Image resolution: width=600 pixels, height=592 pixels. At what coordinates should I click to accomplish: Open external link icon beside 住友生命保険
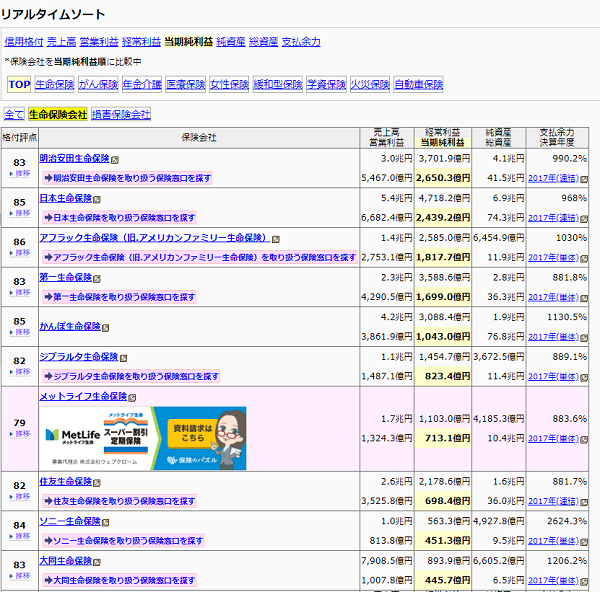(97, 483)
